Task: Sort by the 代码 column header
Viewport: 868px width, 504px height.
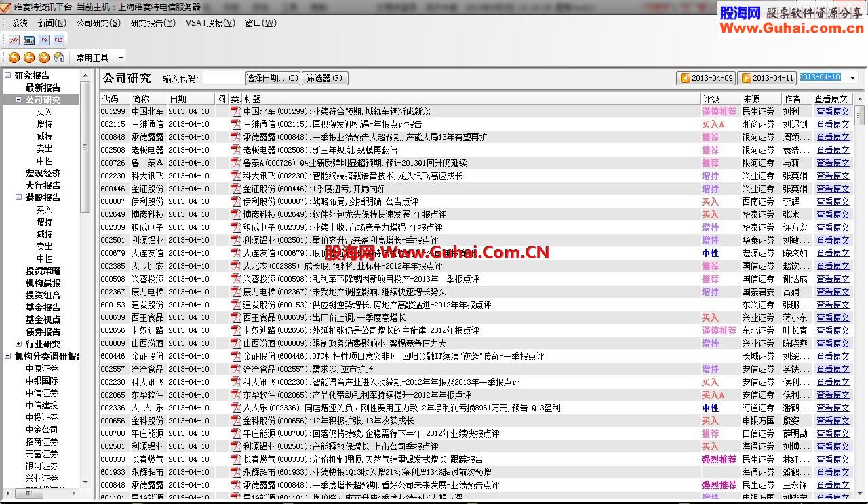Action: pos(115,98)
